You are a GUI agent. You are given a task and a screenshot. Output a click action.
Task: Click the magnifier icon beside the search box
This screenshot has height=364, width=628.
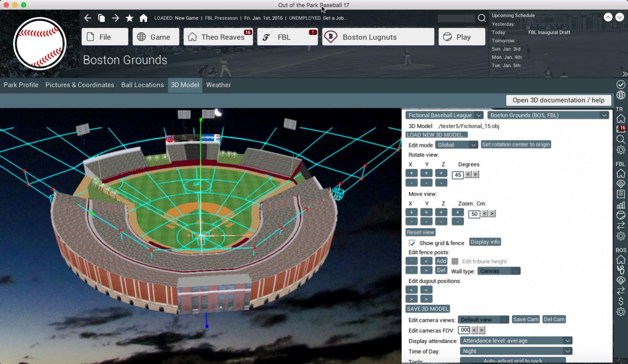point(481,18)
